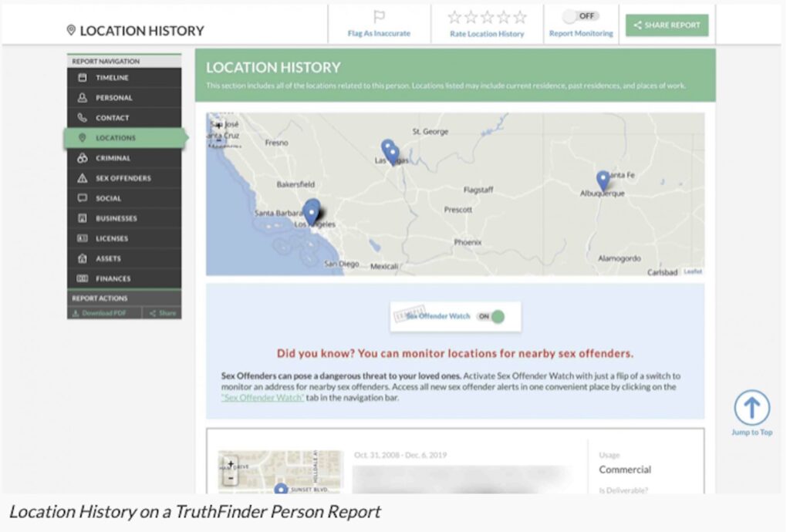The height and width of the screenshot is (532, 790).
Task: Rate location history with first star
Action: tap(454, 18)
